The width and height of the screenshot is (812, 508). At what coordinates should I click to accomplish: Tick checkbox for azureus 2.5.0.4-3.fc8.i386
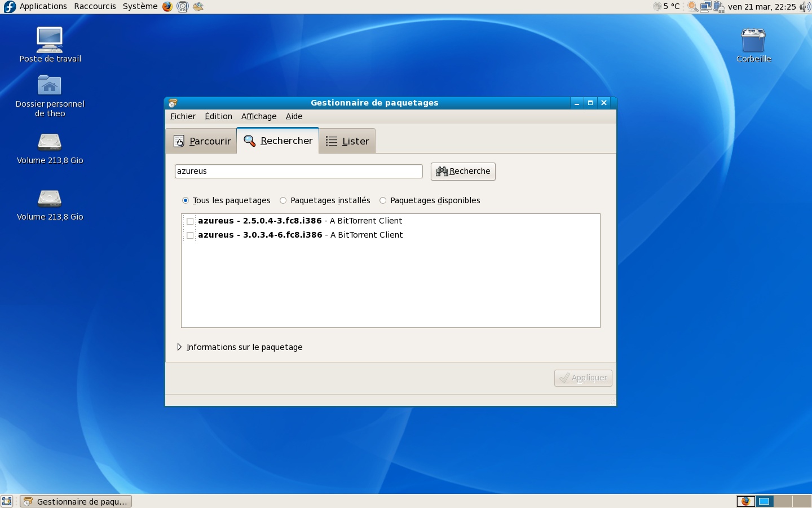pos(190,221)
